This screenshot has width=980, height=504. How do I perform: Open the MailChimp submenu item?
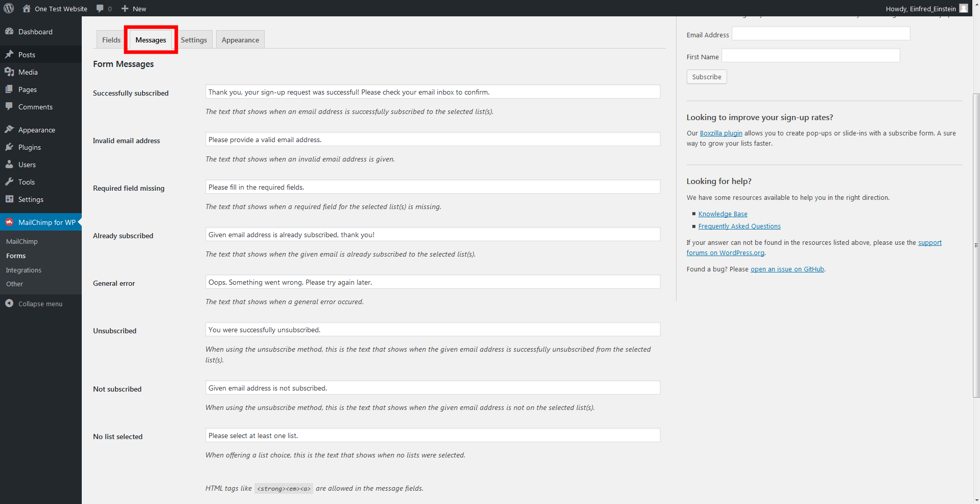click(x=22, y=241)
